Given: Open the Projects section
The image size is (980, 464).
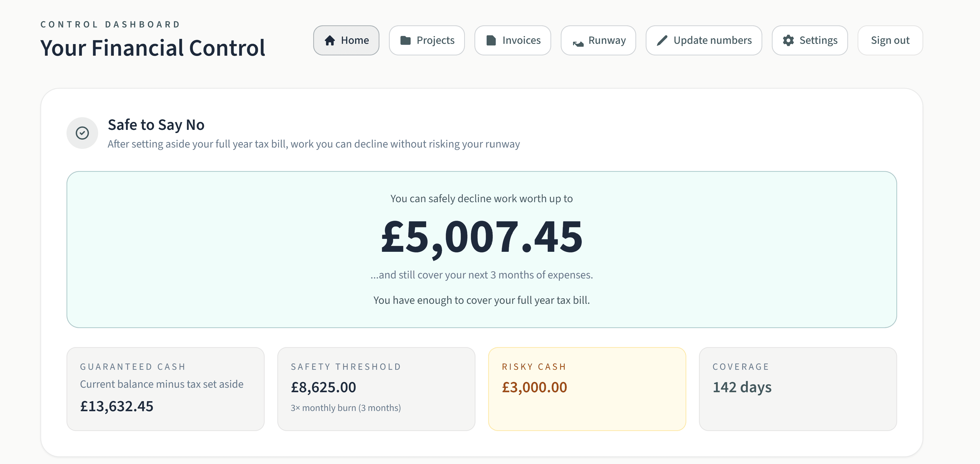Looking at the screenshot, I should (427, 40).
